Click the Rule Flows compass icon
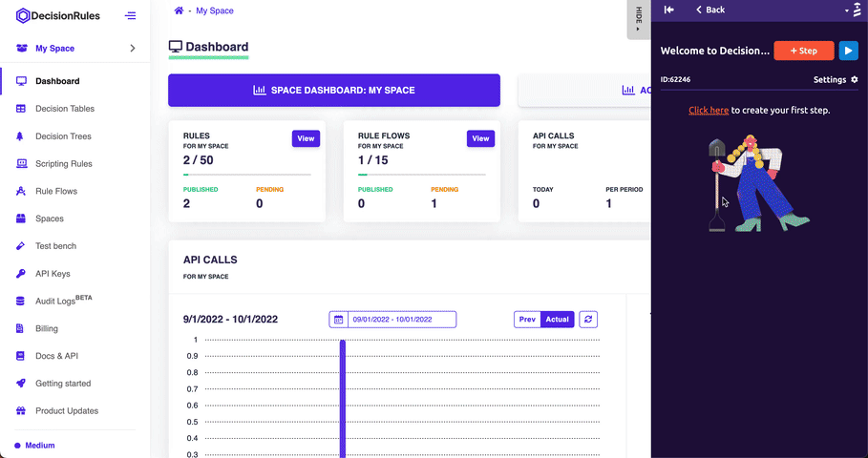Screen dimensions: 868x458 (x=20, y=192)
